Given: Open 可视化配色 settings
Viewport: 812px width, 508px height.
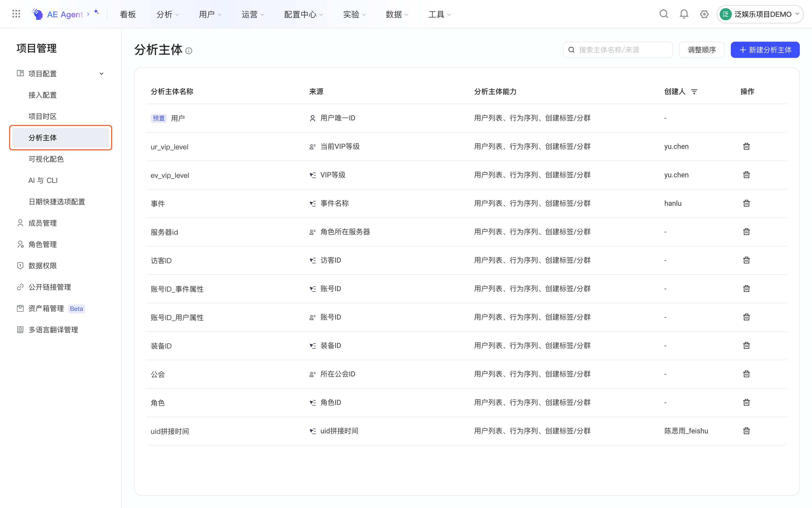Looking at the screenshot, I should tap(46, 159).
